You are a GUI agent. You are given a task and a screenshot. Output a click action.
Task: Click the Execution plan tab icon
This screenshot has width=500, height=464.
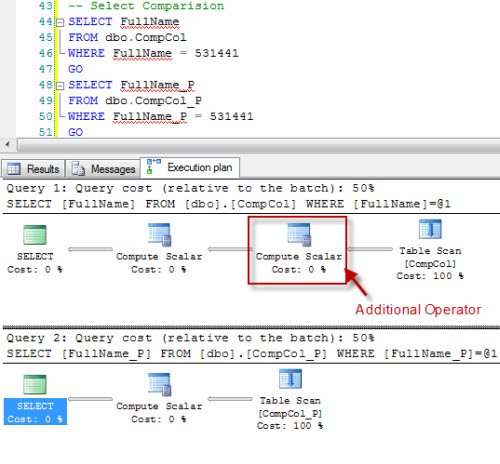[x=154, y=166]
